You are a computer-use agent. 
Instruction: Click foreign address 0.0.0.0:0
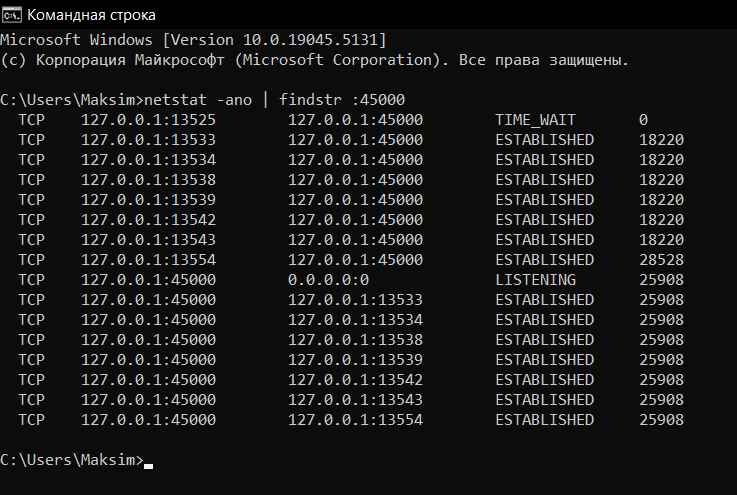click(x=328, y=280)
